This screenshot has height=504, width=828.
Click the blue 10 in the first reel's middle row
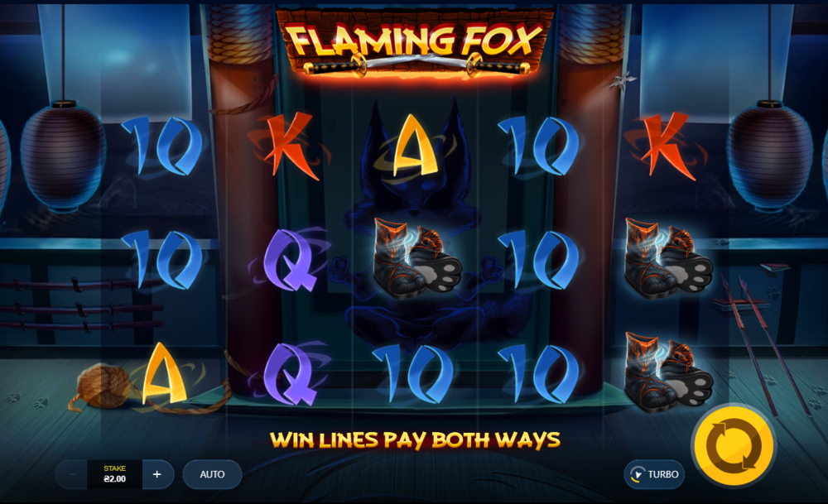pos(162,260)
